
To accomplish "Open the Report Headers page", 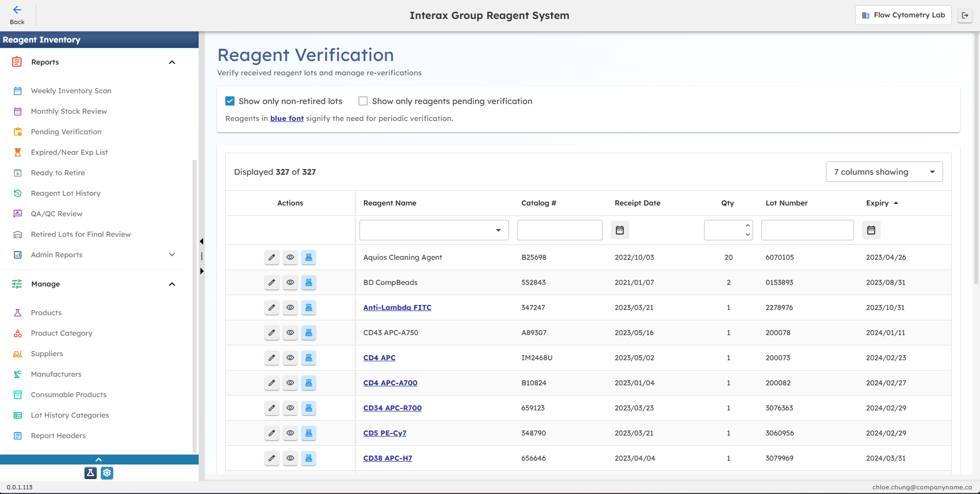I will point(58,436).
